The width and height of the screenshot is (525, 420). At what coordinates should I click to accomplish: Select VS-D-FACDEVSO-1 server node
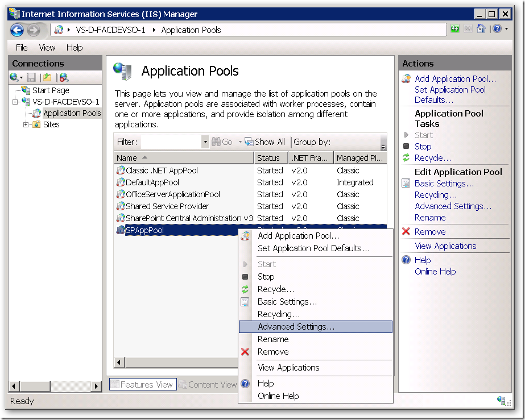pos(65,102)
